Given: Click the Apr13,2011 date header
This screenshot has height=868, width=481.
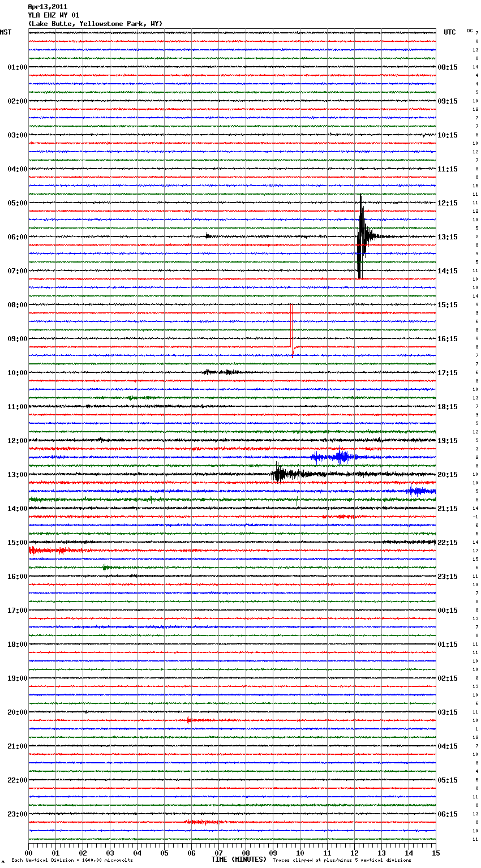Looking at the screenshot, I should point(48,7).
